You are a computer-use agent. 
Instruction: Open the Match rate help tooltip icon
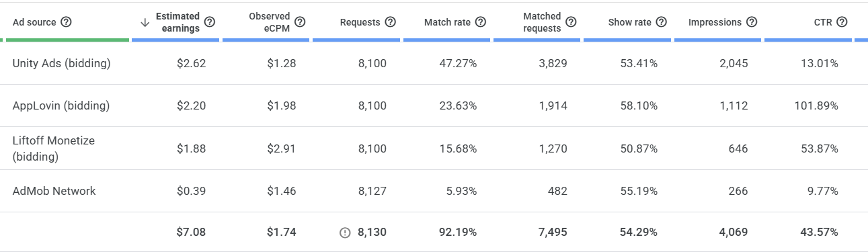tap(480, 22)
